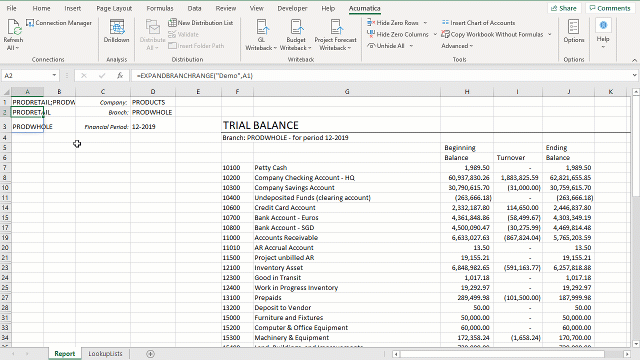Switch to the Formulas tab
The image size is (640, 360).
click(160, 8)
